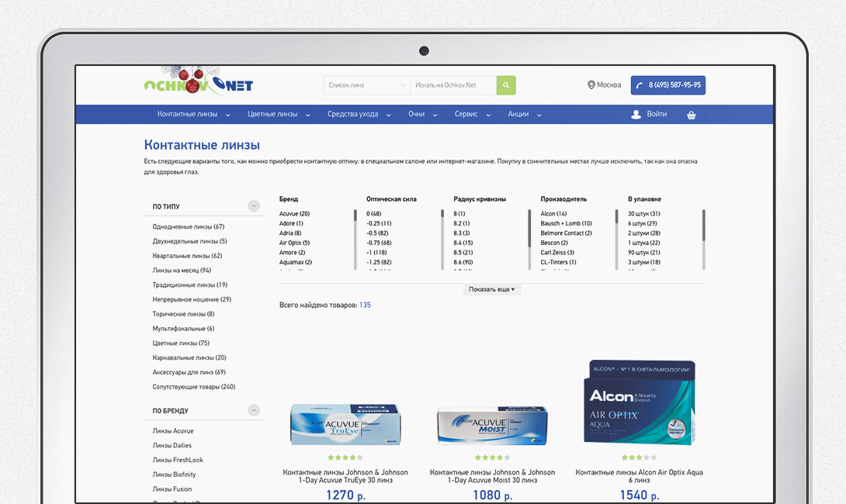Viewport: 846px width, 504px height.
Task: Expand the Средства ухода menu arrow
Action: click(x=389, y=115)
